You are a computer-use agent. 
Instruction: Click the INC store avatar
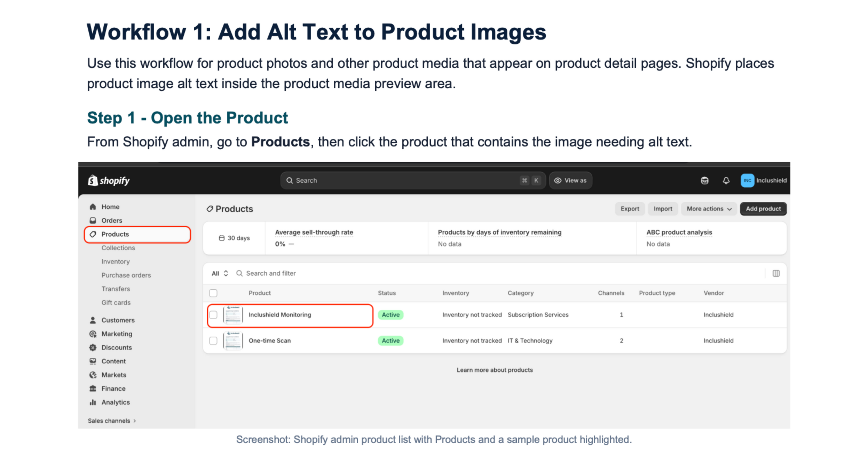point(747,180)
